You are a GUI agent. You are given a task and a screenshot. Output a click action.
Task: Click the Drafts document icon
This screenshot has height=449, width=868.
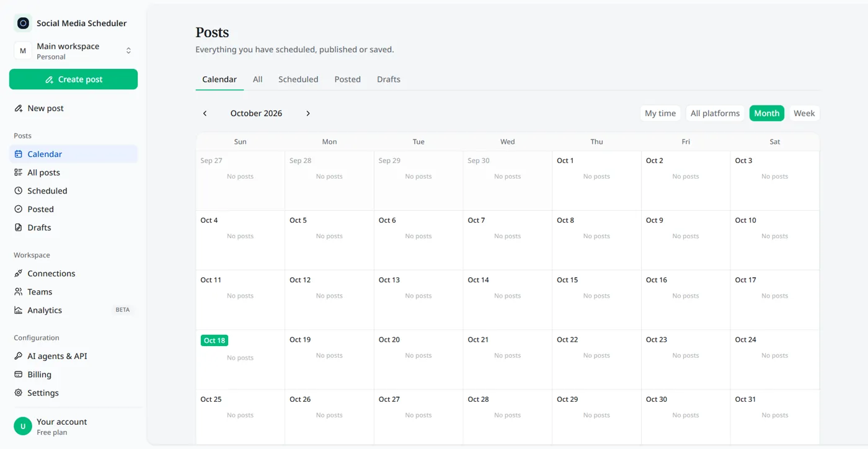pos(19,228)
